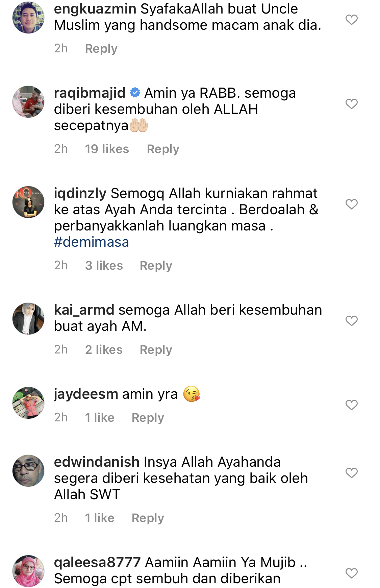The image size is (380, 588).
Task: Tap heart next to kai_armd's comment
Action: (351, 321)
